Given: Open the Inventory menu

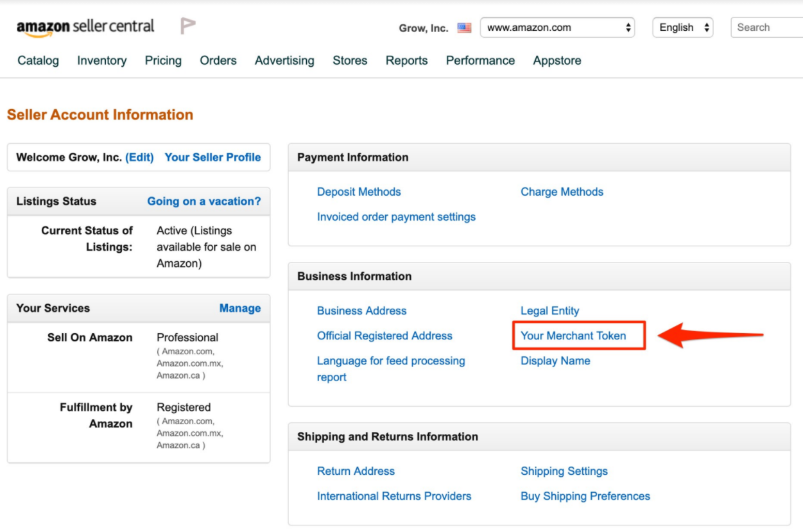Looking at the screenshot, I should (x=102, y=60).
